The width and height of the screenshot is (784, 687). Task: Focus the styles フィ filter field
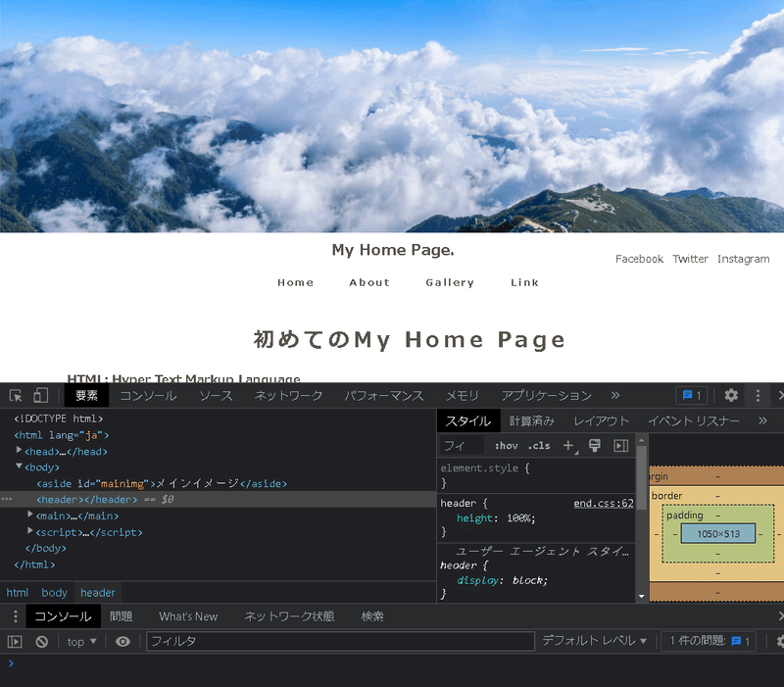point(461,446)
